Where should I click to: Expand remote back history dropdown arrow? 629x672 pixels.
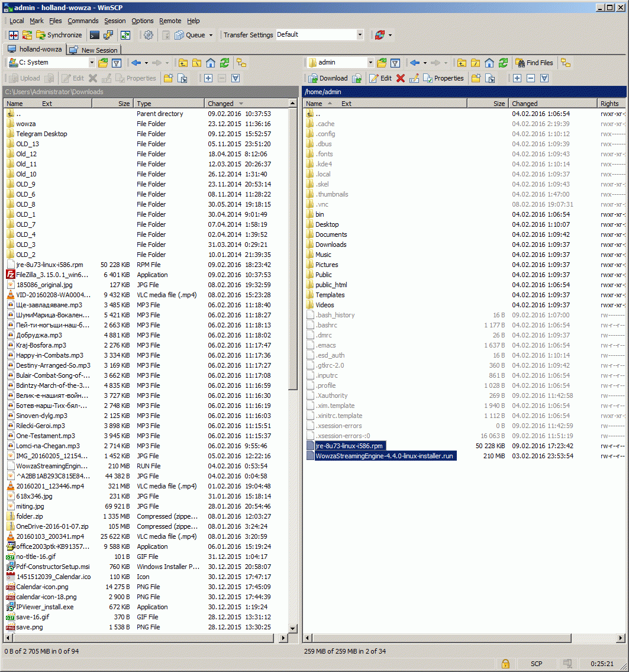point(425,63)
